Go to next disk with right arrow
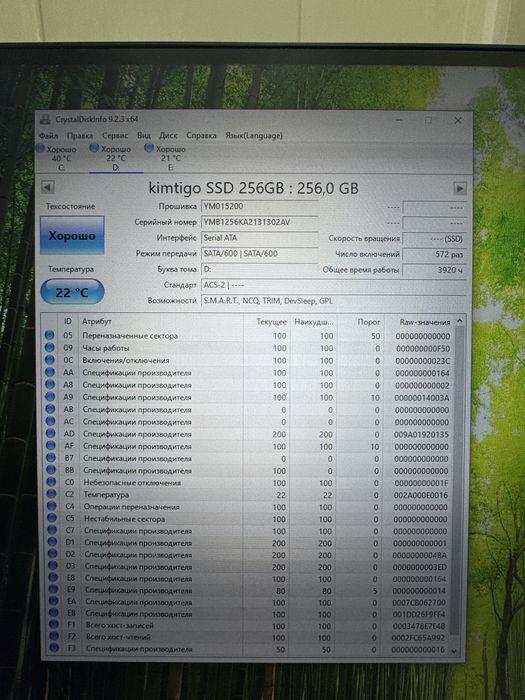The image size is (525, 700). click(460, 188)
